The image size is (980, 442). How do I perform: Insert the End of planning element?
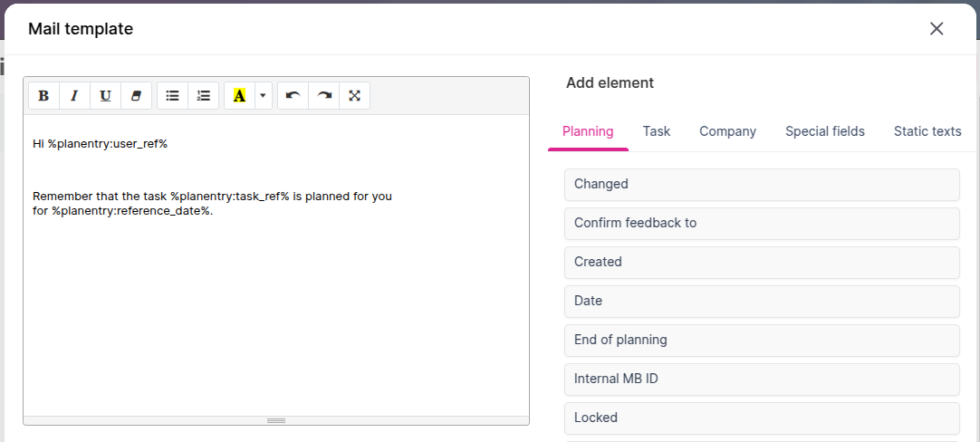[761, 341]
